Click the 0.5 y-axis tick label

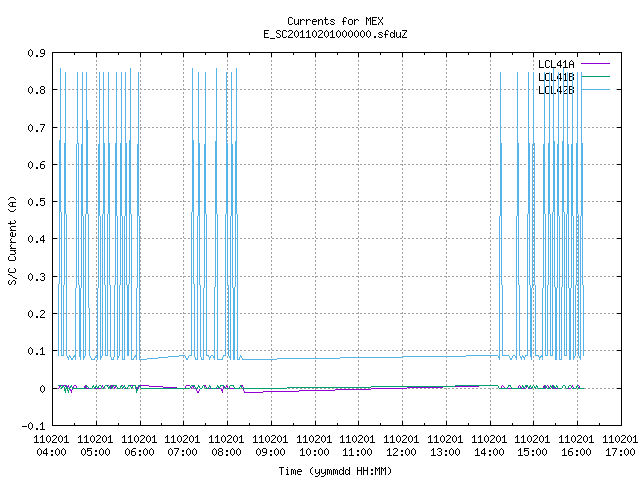36,202
